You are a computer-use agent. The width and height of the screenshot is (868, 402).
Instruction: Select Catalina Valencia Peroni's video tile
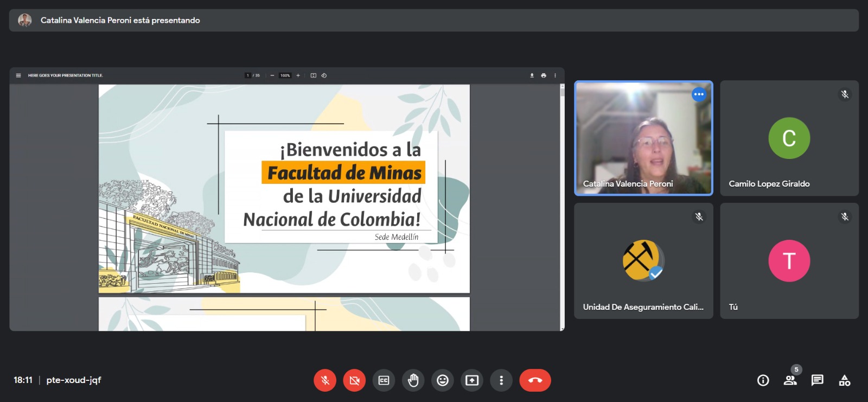coord(643,138)
